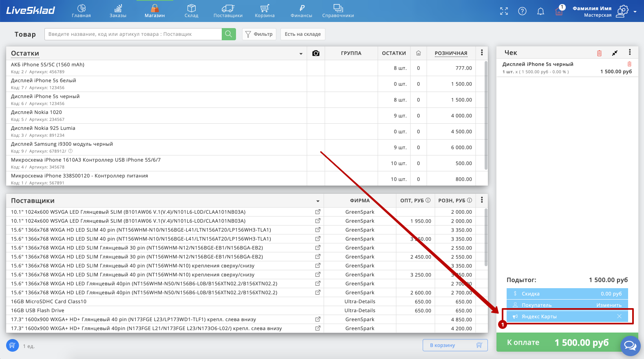Viewport: 644px width, 359px height.
Task: Expand the Поставщики panel dropdown arrow
Action: (x=318, y=201)
